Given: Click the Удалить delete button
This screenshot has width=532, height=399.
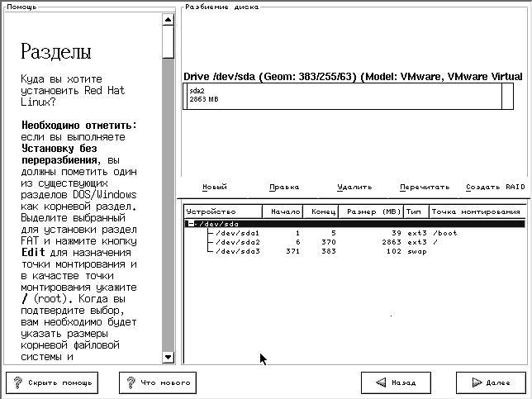Looking at the screenshot, I should 354,187.
